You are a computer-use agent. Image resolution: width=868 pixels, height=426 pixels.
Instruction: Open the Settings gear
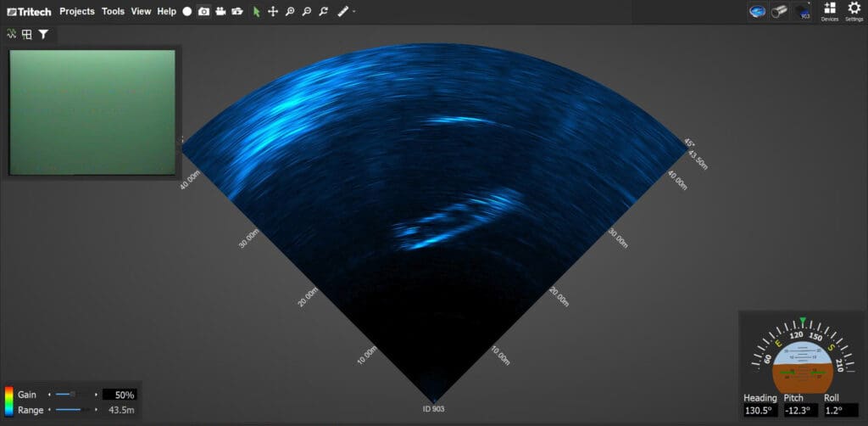click(854, 11)
